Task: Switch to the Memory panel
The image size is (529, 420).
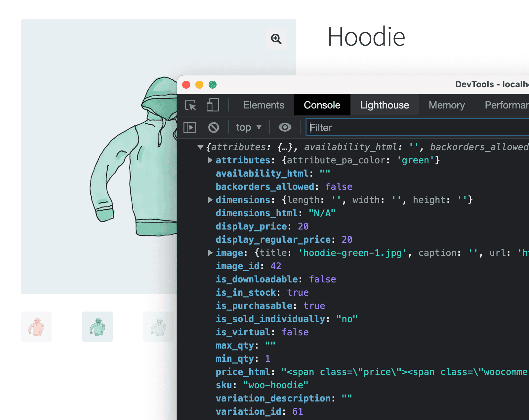Action: pos(446,105)
